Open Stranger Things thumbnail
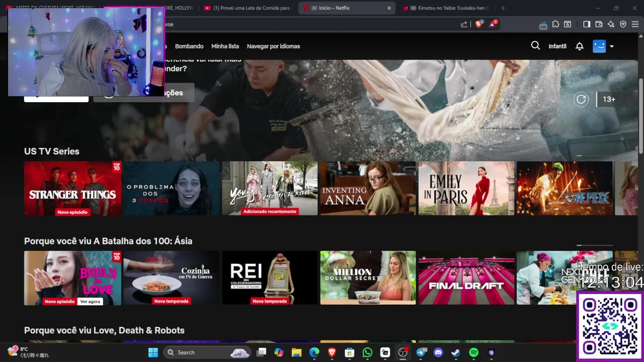Image resolution: width=644 pixels, height=362 pixels. [72, 189]
